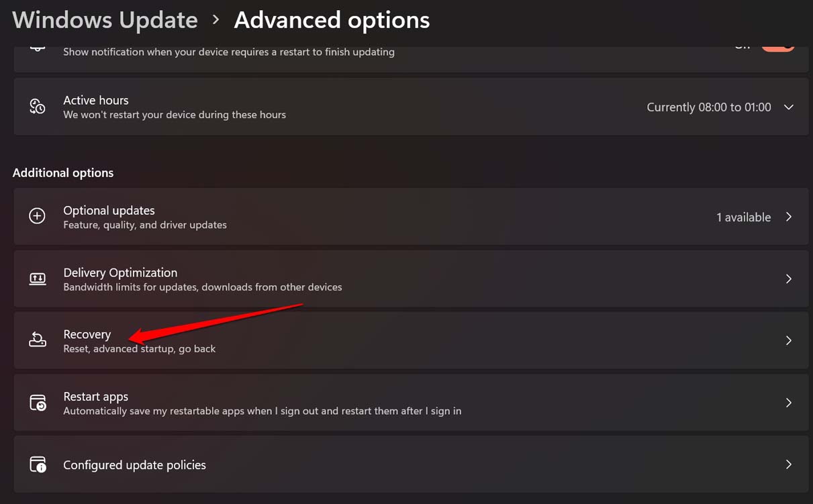Click the Restart apps icon
This screenshot has width=813, height=504.
[38, 403]
